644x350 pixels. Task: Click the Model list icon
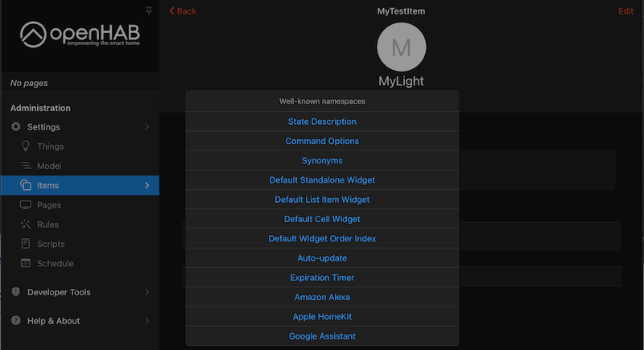coord(26,166)
